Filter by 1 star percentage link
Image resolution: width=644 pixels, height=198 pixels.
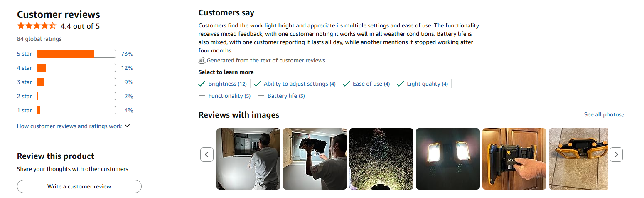[128, 110]
